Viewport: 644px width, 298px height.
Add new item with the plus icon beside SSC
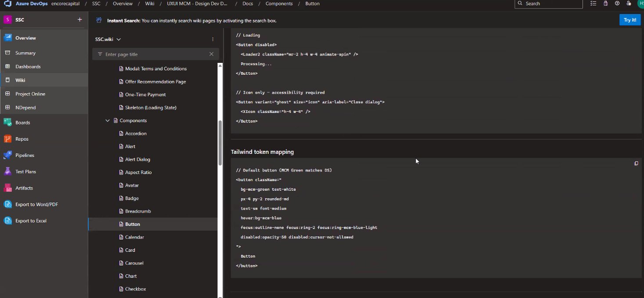click(x=80, y=20)
